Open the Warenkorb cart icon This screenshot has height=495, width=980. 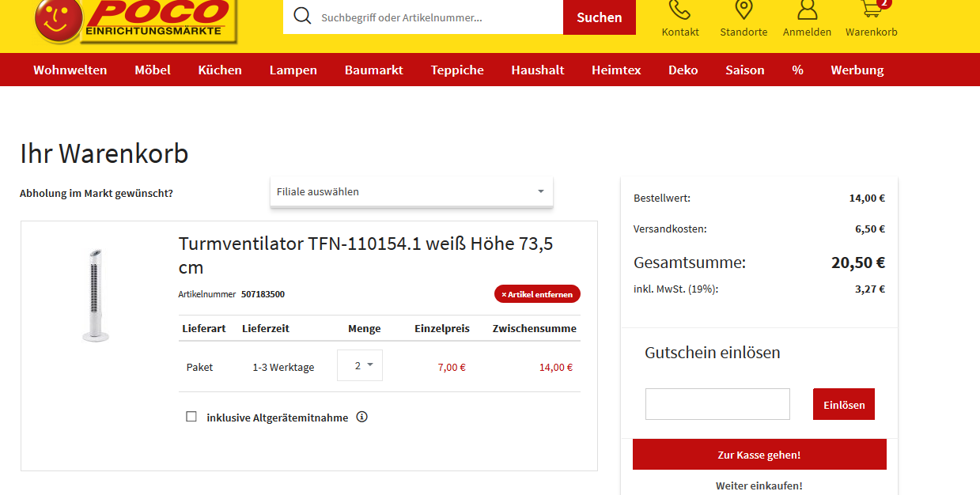point(871,10)
